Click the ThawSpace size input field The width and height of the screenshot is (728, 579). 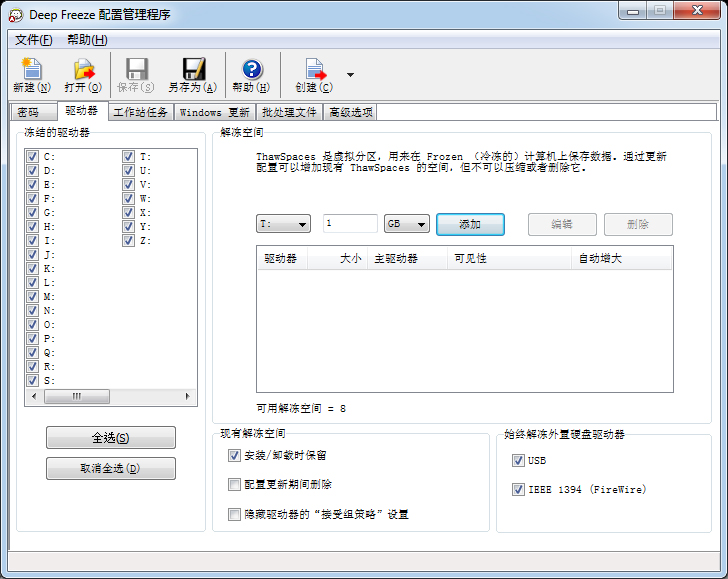(350, 223)
